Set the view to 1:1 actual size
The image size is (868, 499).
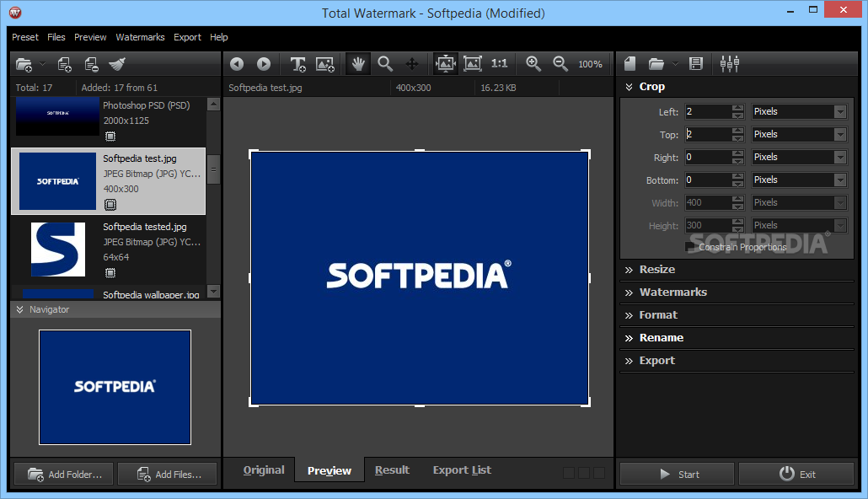coord(500,64)
